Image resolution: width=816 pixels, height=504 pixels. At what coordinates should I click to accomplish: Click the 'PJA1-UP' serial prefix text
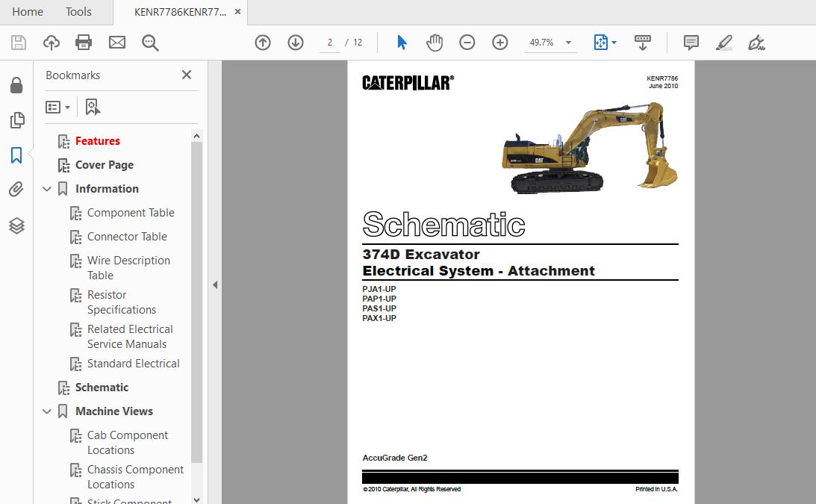(x=379, y=289)
